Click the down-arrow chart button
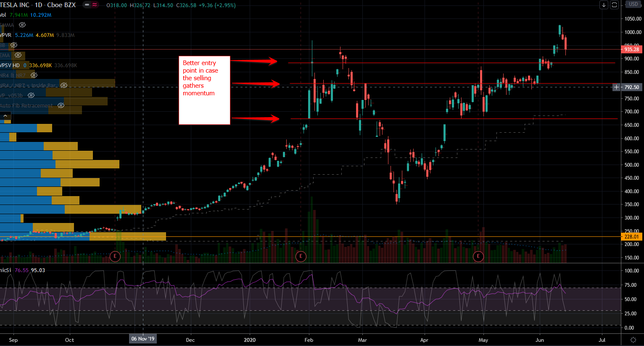Screen dimensions: 644x346 (604, 5)
